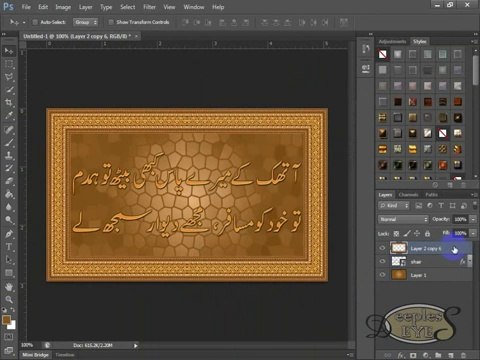Select the Path Selection tool
480x360 pixels.
[x=9, y=260]
